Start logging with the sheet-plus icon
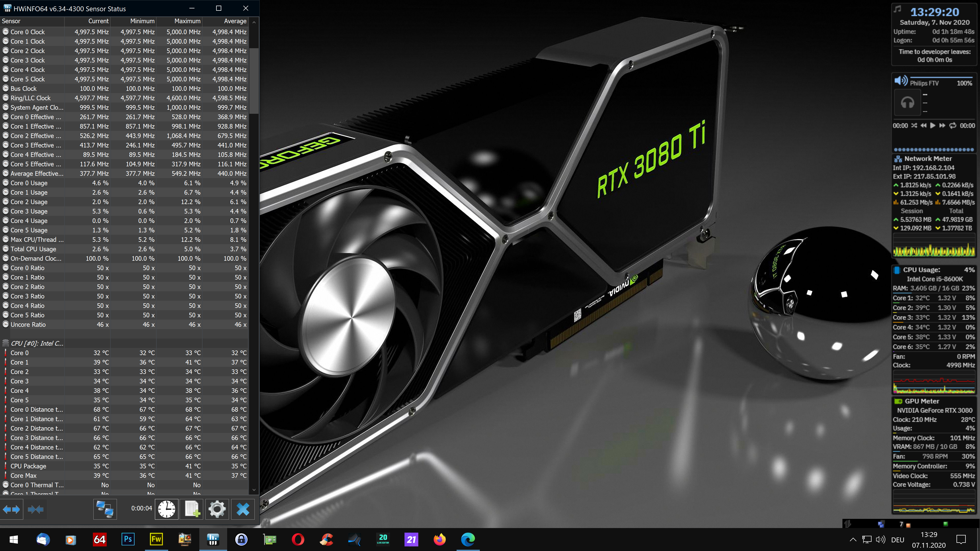The width and height of the screenshot is (980, 551). 192,509
